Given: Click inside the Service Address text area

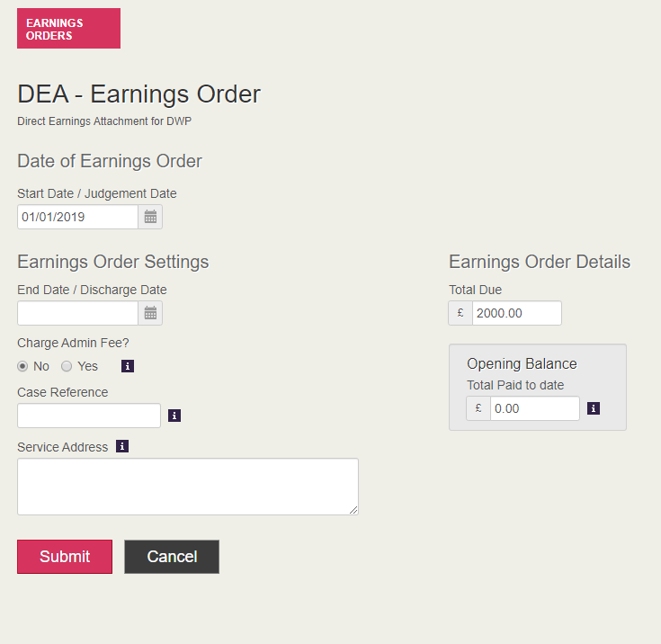Looking at the screenshot, I should point(187,487).
